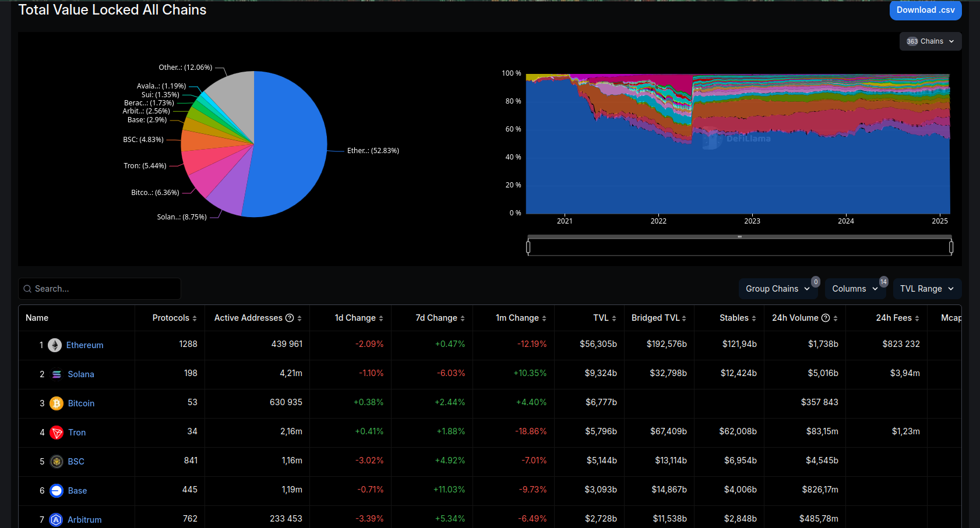This screenshot has width=980, height=528.
Task: Click left handle of chart range slider
Action: coord(528,247)
